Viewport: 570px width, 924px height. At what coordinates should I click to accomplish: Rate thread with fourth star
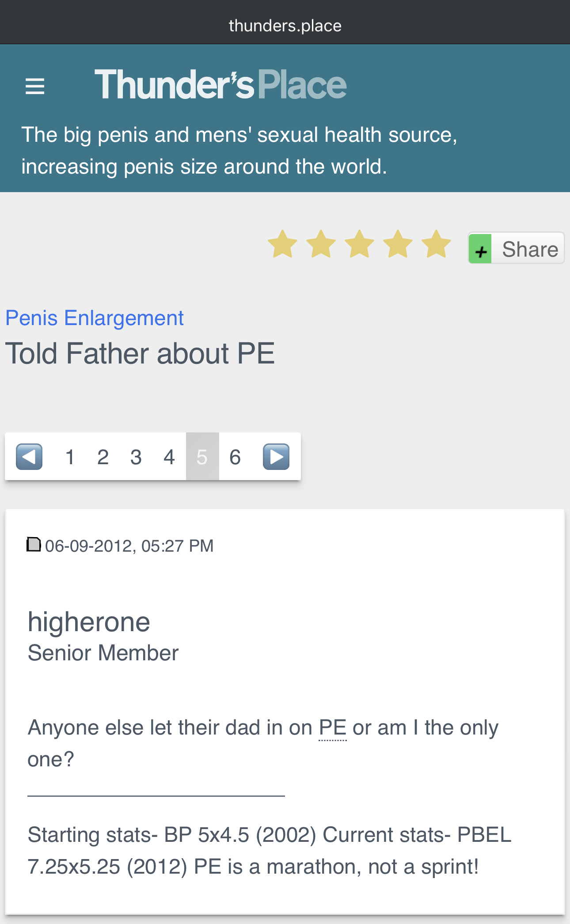pyautogui.click(x=398, y=244)
